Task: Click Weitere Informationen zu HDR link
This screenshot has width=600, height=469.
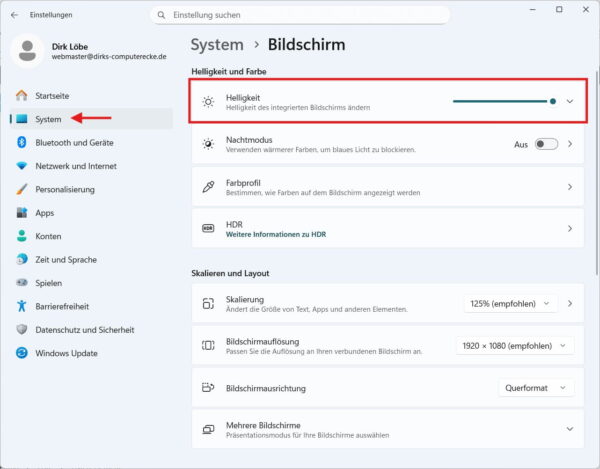Action: click(276, 234)
